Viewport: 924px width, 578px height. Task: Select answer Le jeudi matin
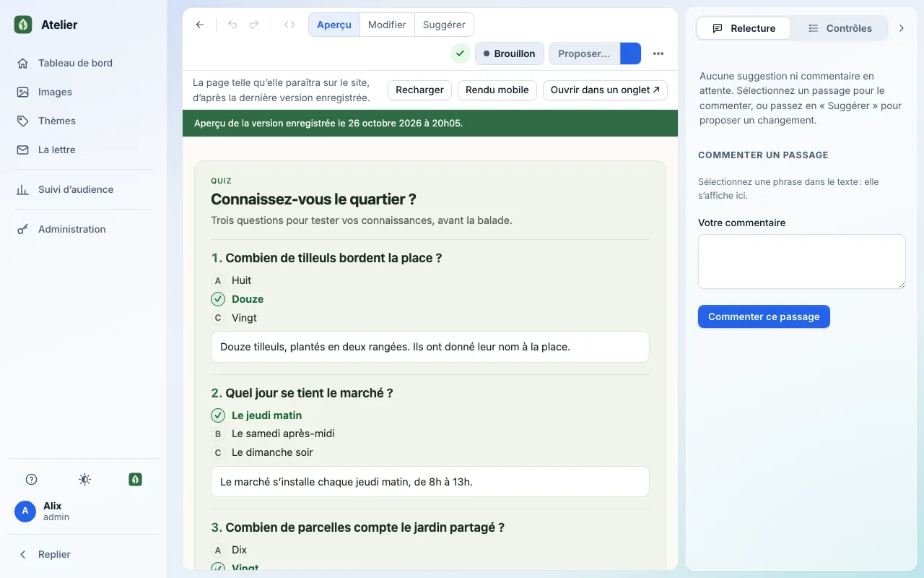256,415
